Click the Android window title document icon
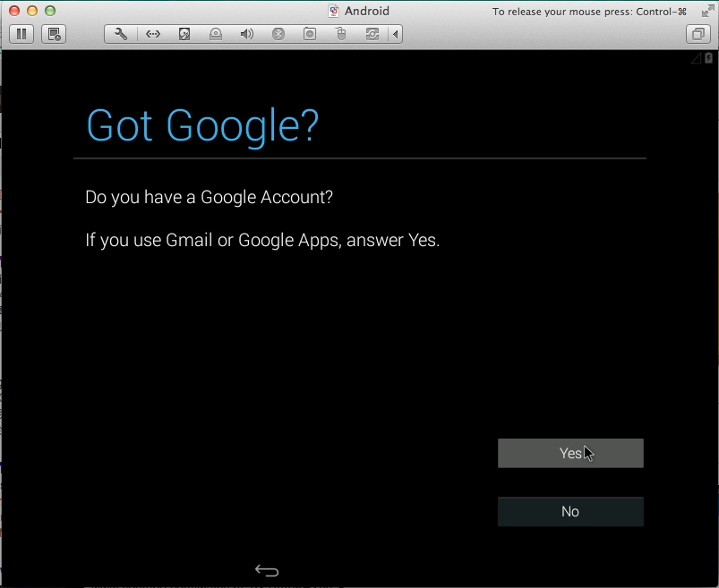Viewport: 719px width, 588px height. pos(334,11)
